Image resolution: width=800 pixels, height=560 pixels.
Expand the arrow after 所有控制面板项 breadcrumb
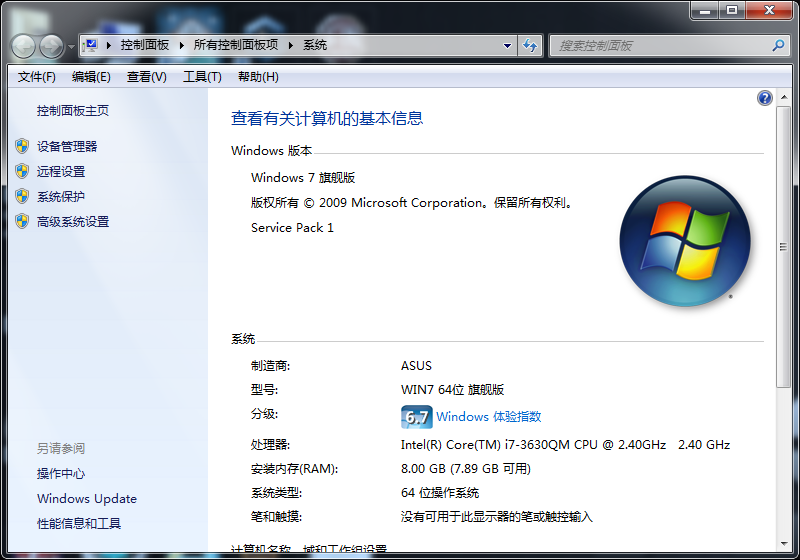tap(291, 45)
